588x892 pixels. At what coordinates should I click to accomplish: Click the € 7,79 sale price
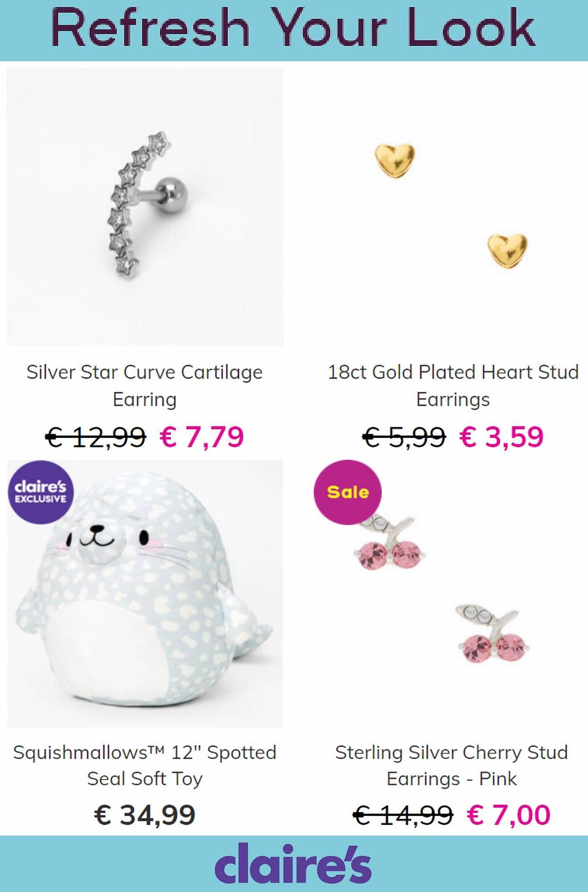pyautogui.click(x=201, y=437)
